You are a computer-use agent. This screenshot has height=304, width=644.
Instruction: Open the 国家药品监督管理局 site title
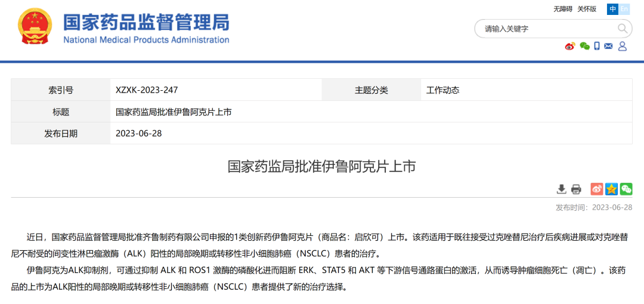(x=146, y=22)
